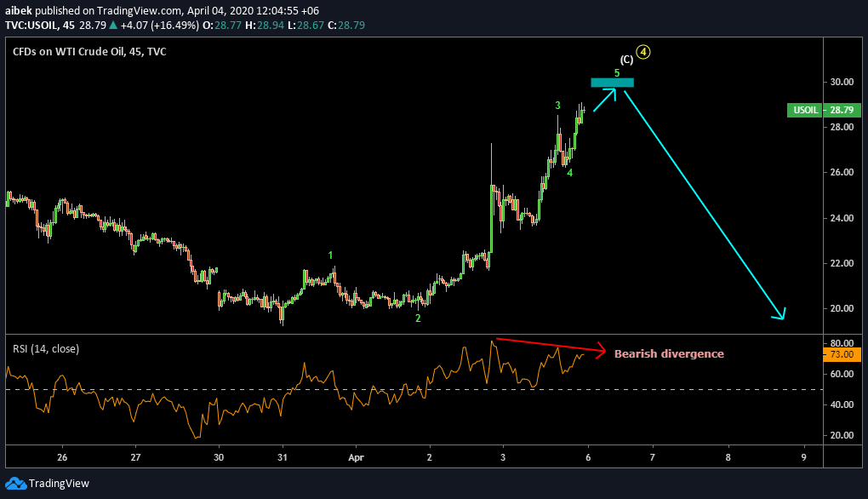Click date label 7 on the time axis
Screen dimensions: 868x499
point(652,457)
